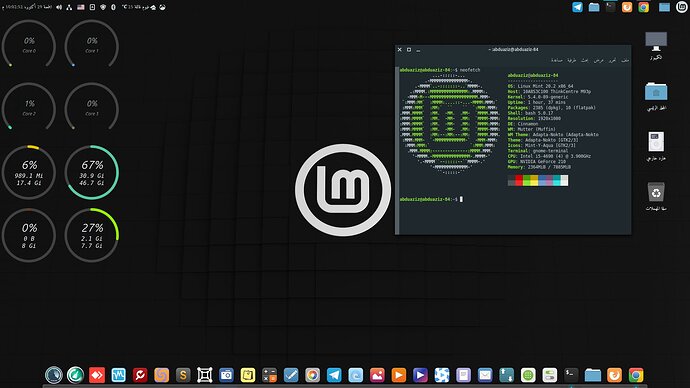Click the Core 0 CPU gauge
The width and height of the screenshot is (690, 388).
(29, 45)
